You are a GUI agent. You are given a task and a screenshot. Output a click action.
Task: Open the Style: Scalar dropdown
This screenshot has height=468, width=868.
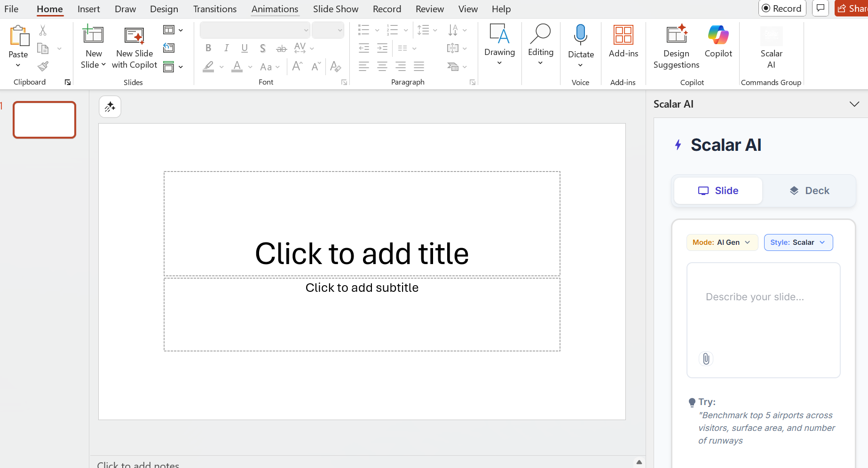[x=798, y=242]
